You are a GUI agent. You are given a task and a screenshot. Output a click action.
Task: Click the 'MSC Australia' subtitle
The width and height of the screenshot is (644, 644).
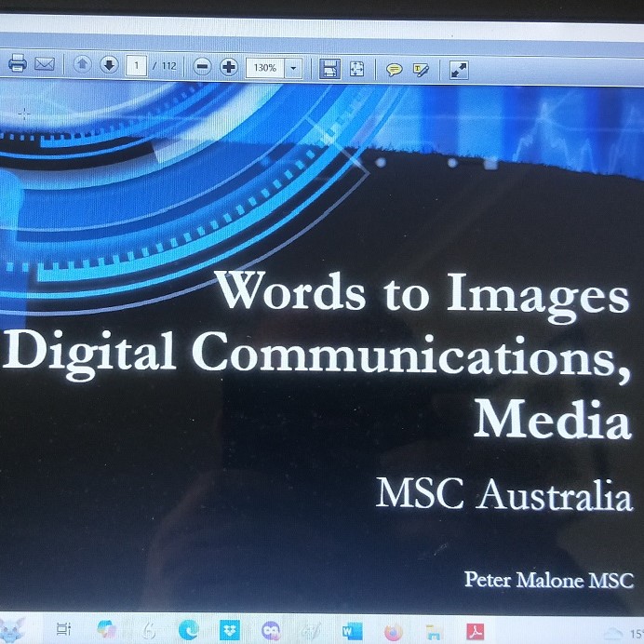(x=504, y=493)
